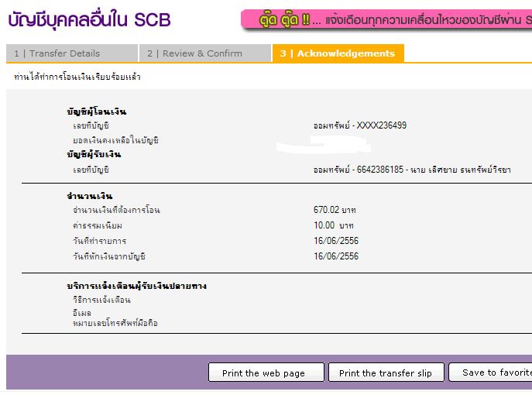Click transaction date next to วันที่ทำรายการ
The height and width of the screenshot is (412, 532).
pyautogui.click(x=336, y=241)
